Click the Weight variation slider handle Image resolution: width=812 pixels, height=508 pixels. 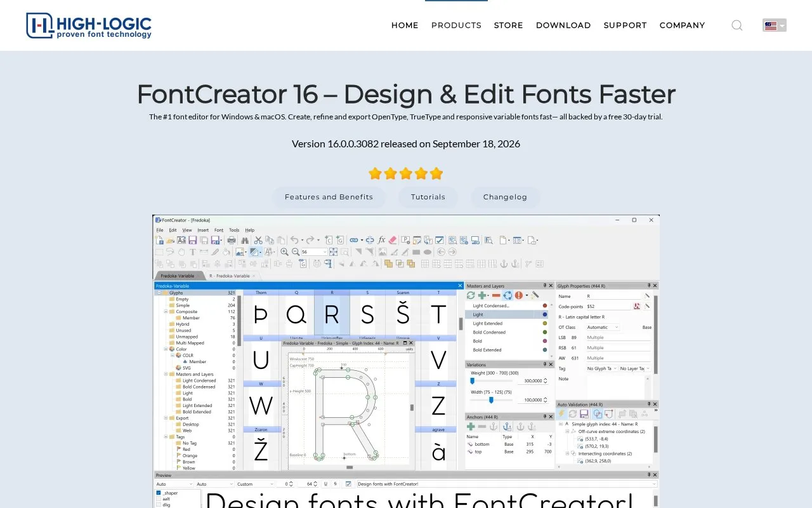click(x=472, y=381)
